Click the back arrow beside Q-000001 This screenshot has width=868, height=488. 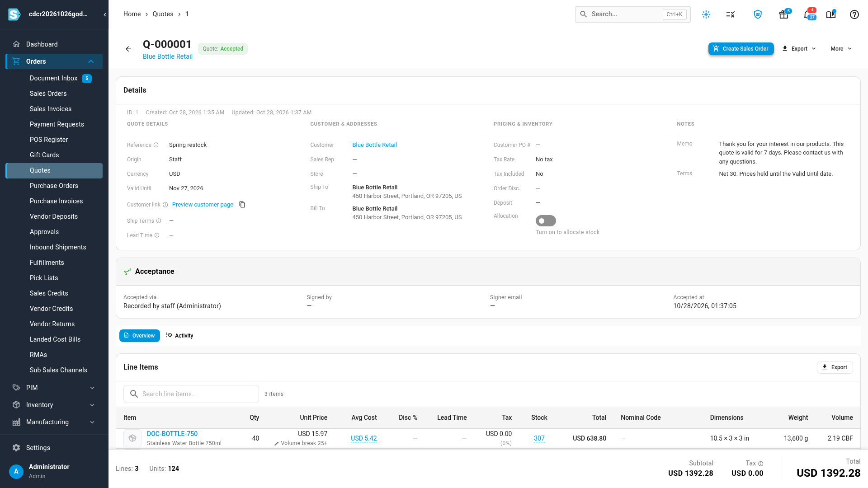(128, 49)
